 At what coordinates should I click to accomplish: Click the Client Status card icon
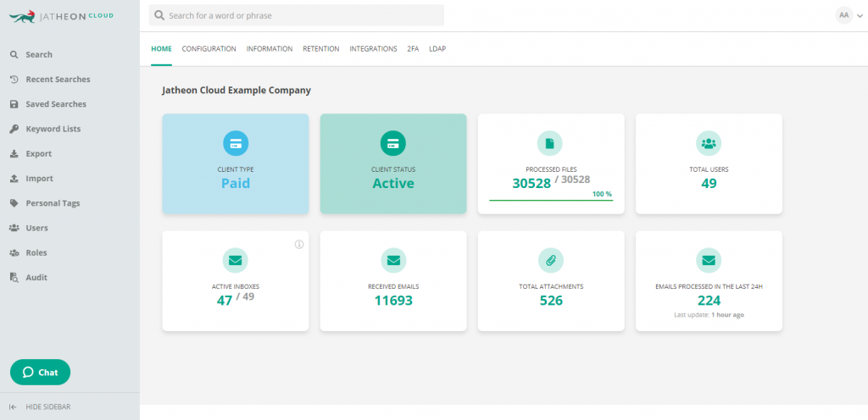coord(393,143)
